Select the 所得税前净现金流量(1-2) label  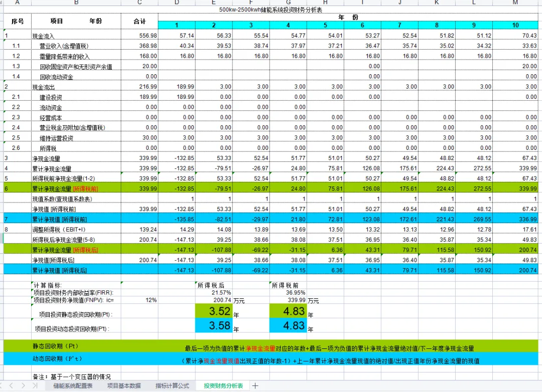pos(64,178)
